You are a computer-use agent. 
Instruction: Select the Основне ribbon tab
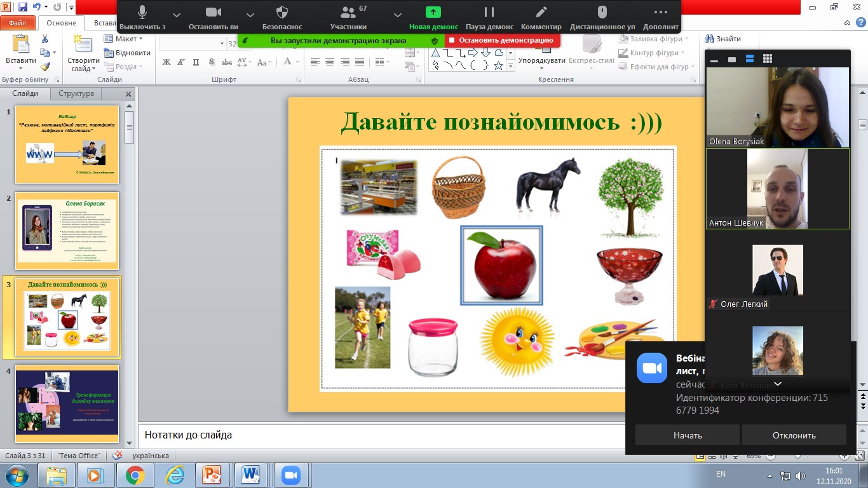coord(62,22)
